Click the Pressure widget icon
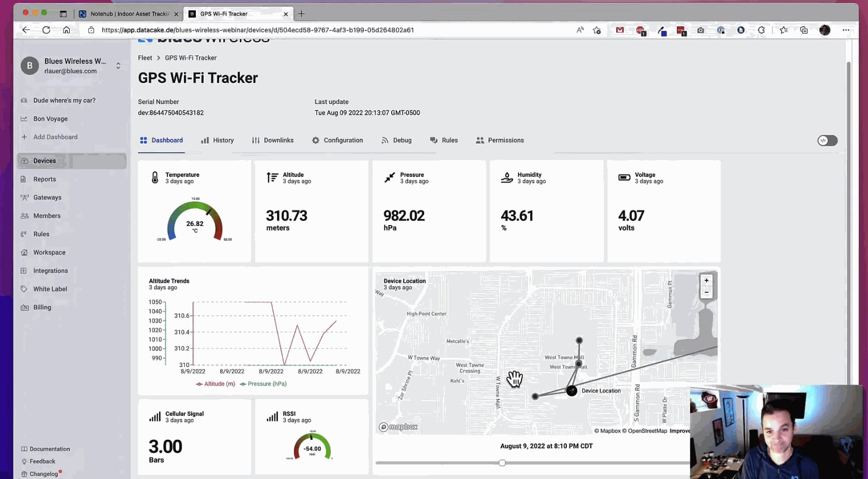868x479 pixels. tap(390, 178)
